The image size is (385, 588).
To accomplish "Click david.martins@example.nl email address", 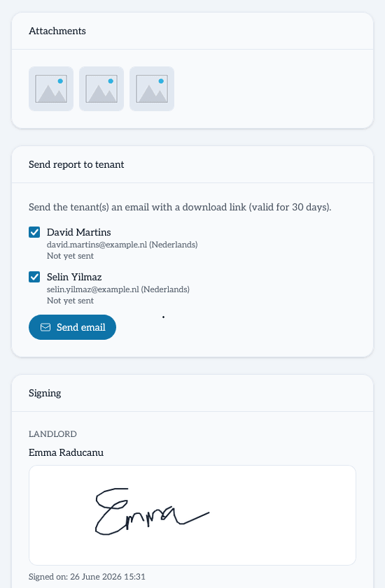I will pos(97,245).
